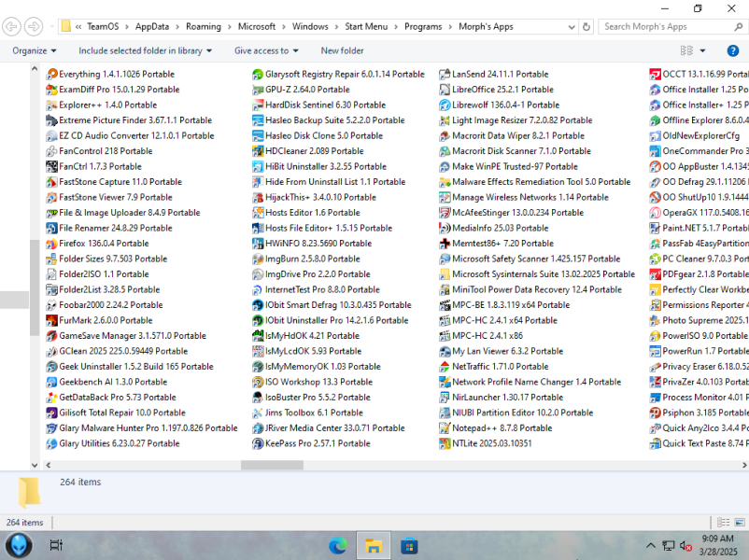Image resolution: width=749 pixels, height=560 pixels.
Task: Switch to details view in status bar
Action: pyautogui.click(x=724, y=523)
